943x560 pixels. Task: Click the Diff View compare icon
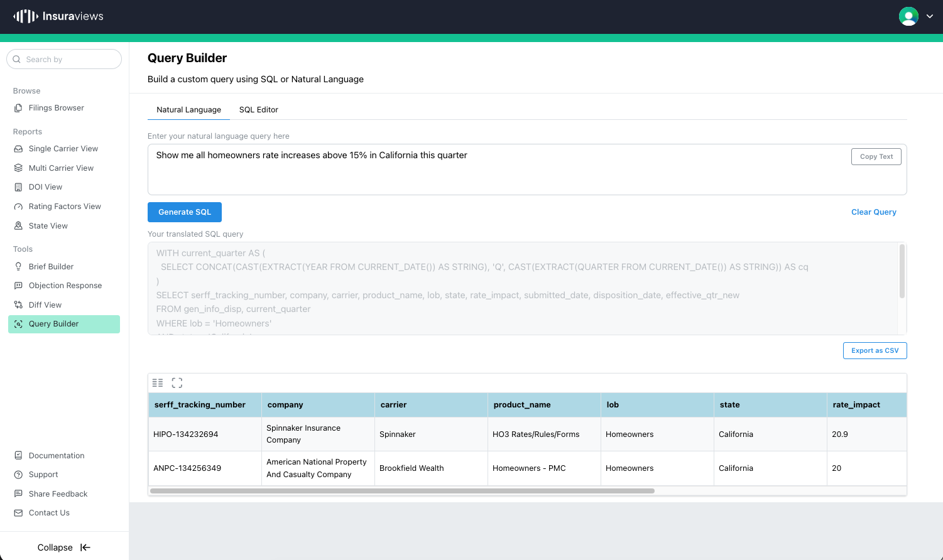[18, 305]
